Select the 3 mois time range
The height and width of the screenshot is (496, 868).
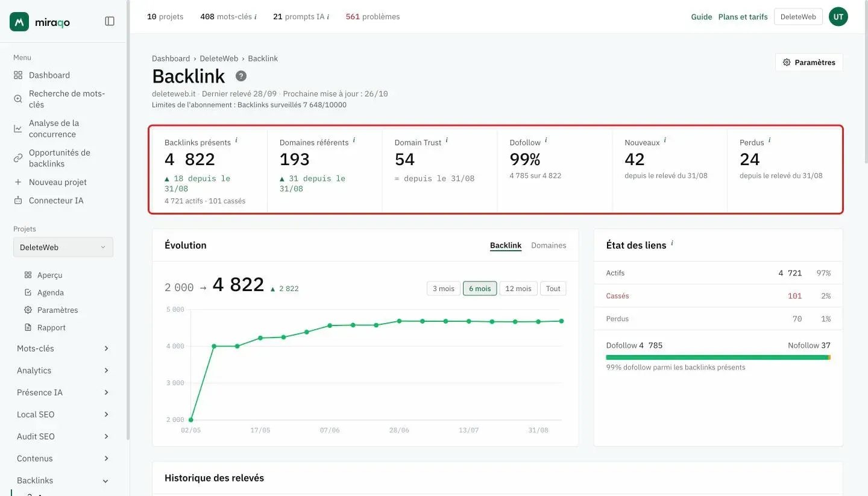pos(444,289)
